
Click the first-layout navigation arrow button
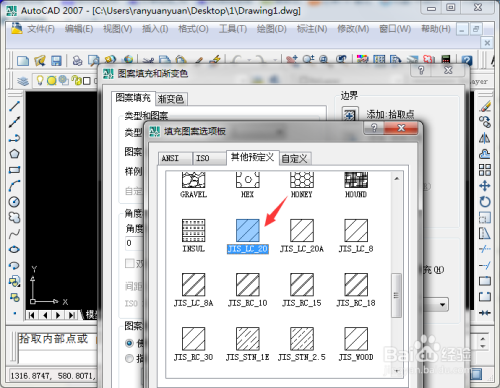point(32,315)
